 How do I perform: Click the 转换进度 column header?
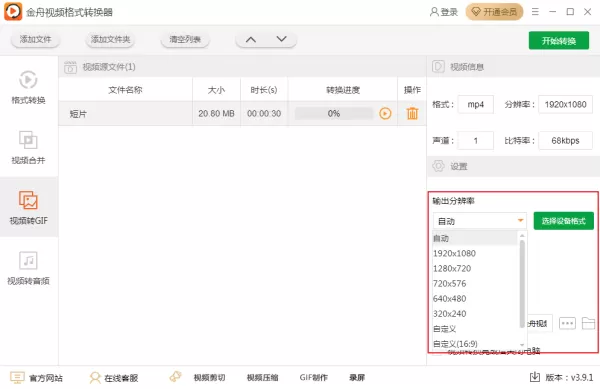point(343,90)
